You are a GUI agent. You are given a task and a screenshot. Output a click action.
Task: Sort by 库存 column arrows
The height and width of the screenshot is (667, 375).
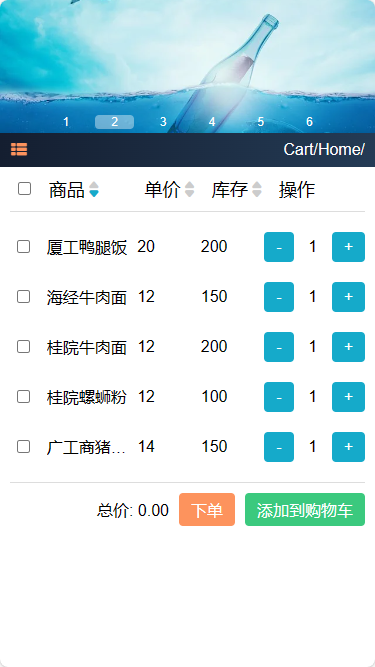pos(257,190)
